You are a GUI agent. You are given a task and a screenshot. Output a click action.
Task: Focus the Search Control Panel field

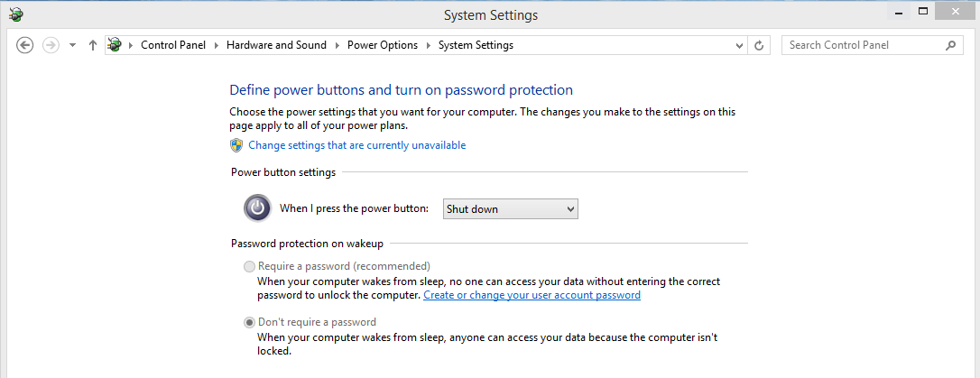click(862, 45)
